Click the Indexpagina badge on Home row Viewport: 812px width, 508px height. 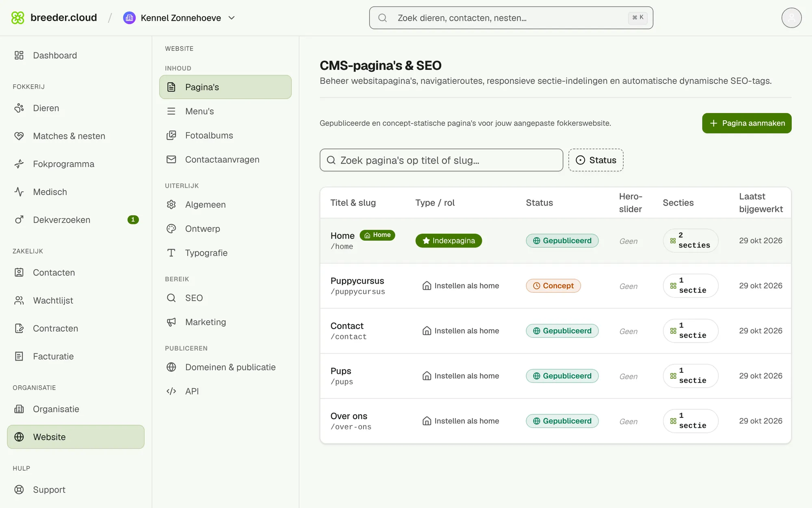[x=449, y=241]
